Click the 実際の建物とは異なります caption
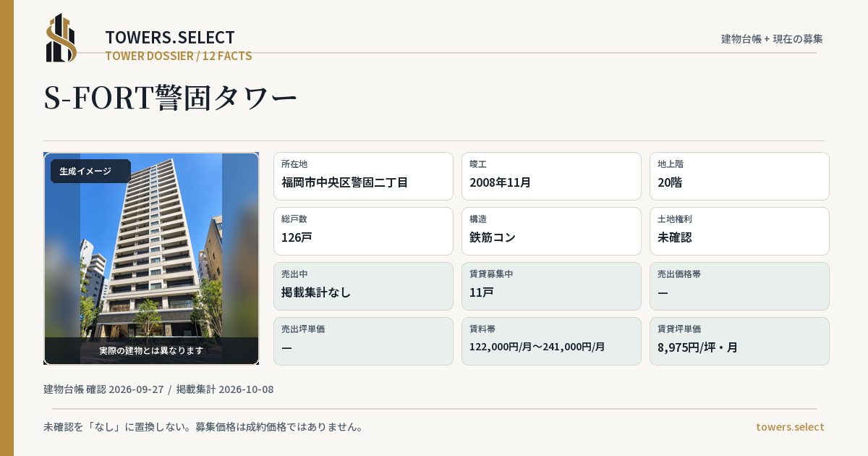 tap(151, 350)
